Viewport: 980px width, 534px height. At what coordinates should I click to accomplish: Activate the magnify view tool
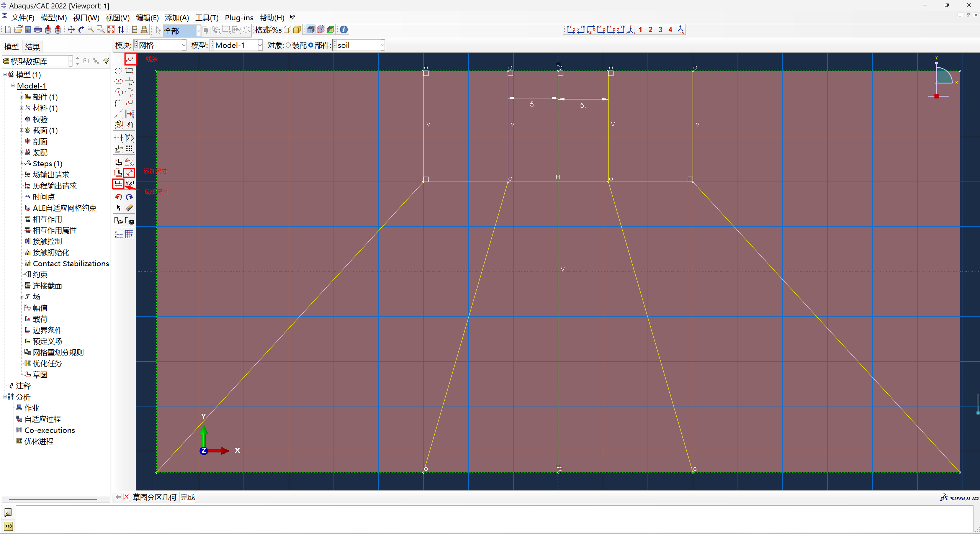click(x=91, y=29)
